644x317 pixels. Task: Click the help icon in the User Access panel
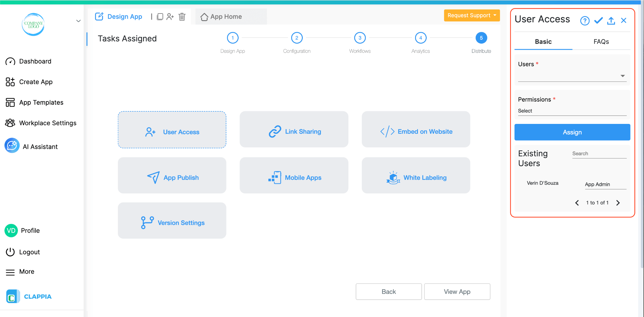click(585, 20)
